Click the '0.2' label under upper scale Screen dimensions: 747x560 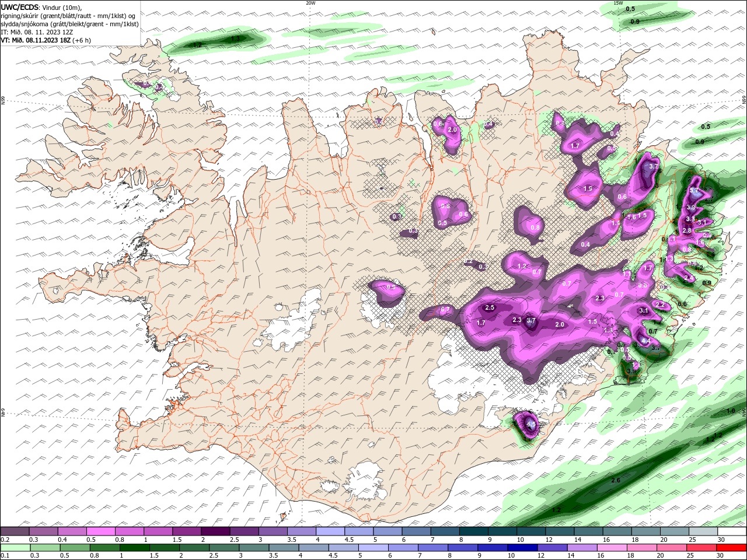tap(5, 540)
